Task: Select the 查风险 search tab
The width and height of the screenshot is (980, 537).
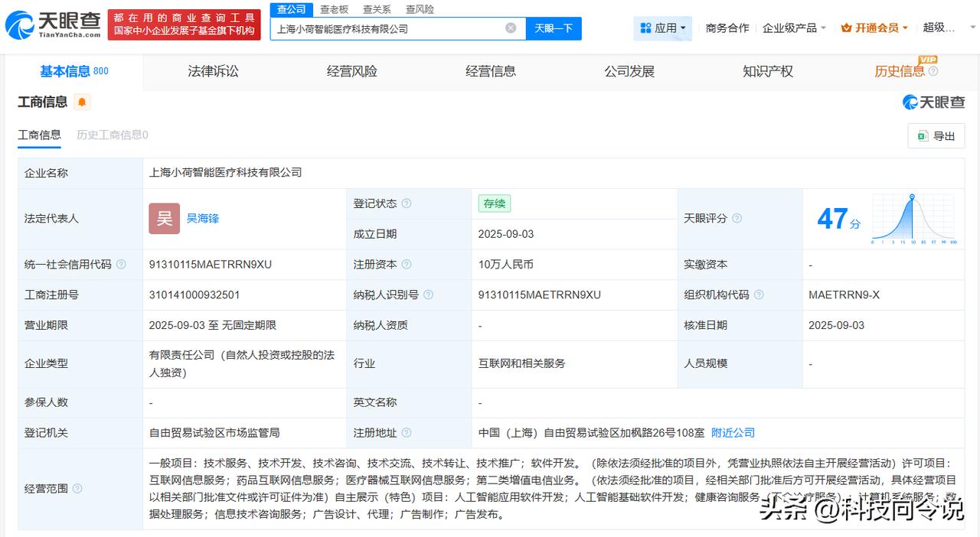Action: (x=420, y=9)
